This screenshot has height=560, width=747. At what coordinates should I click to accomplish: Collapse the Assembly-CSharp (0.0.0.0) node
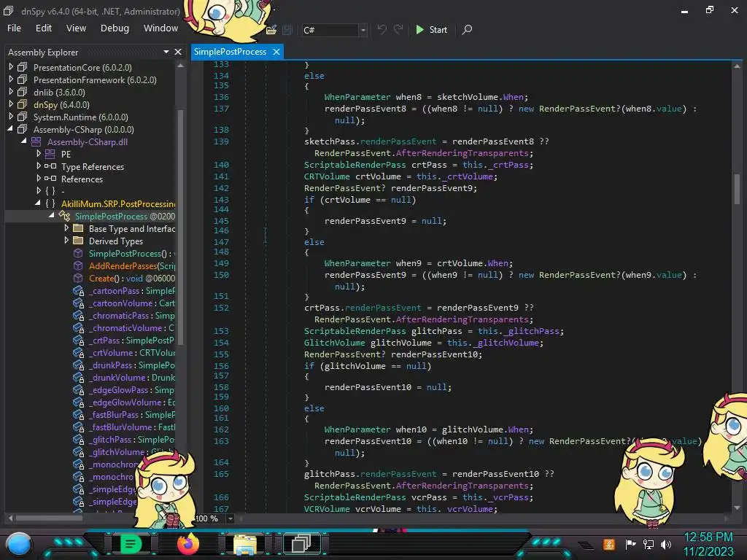[x=10, y=129]
